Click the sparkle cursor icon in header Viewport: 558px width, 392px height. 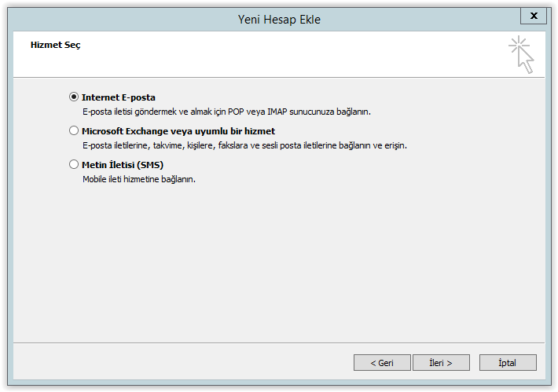521,54
